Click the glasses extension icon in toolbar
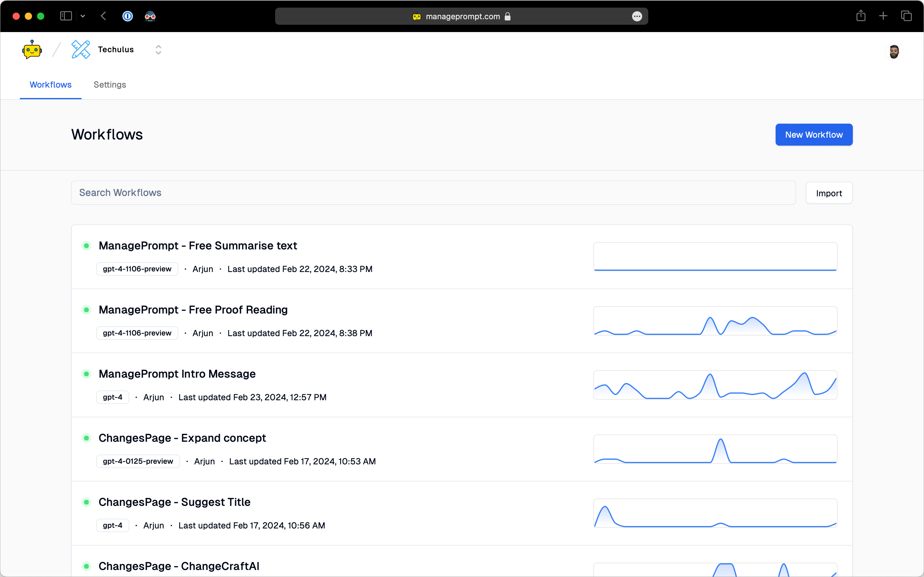The image size is (924, 577). (150, 16)
